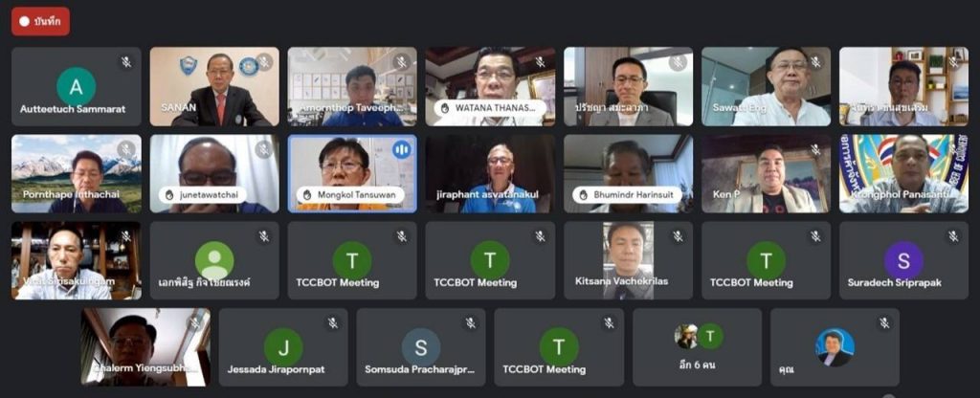Select your own video tile labeled คุณ
Viewport: 980px width, 398px height.
click(835, 346)
